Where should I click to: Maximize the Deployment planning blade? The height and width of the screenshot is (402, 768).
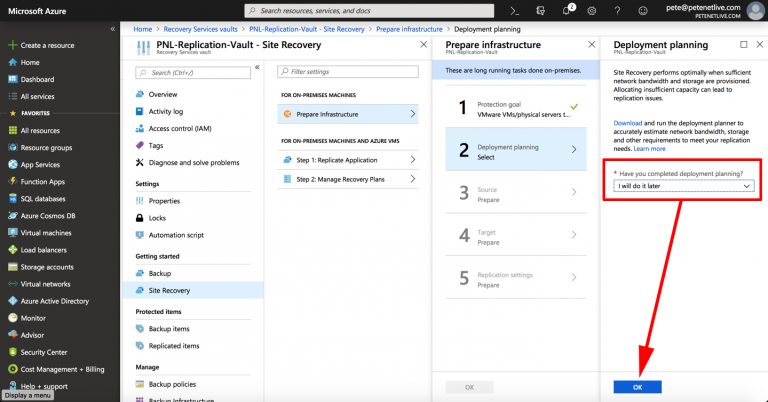(744, 45)
